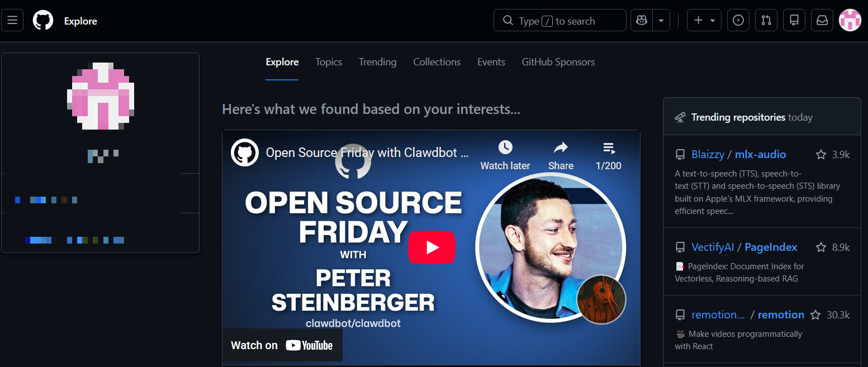Open the video playlist 1/200 menu
Screen dimensions: 868x367
tap(609, 156)
